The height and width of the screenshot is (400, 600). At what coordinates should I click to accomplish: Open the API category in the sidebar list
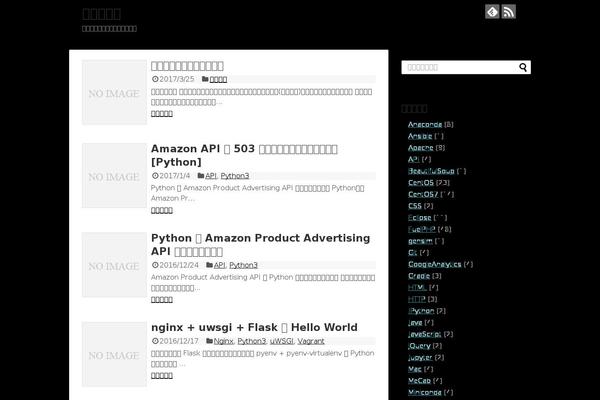(413, 159)
